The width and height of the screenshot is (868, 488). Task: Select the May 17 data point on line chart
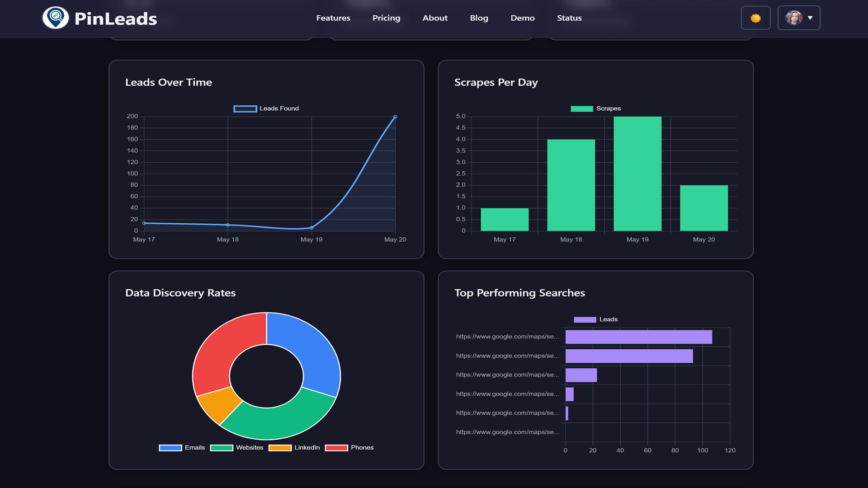click(x=144, y=223)
